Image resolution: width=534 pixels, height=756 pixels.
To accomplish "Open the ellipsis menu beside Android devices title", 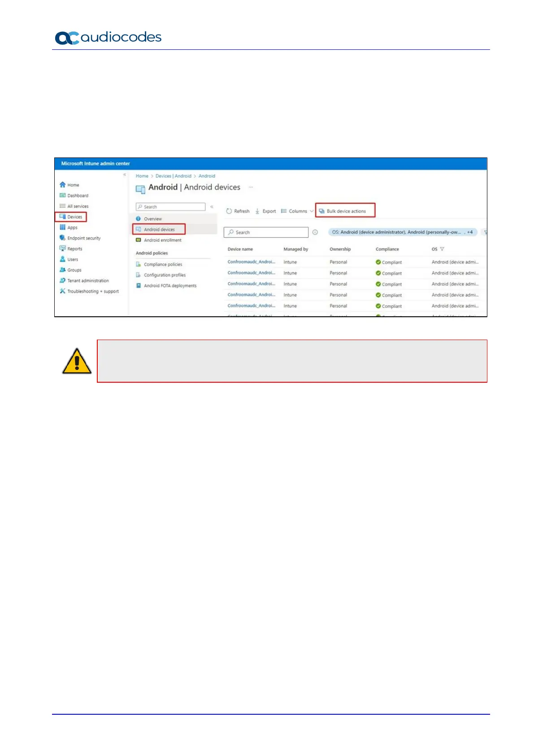I will [x=251, y=187].
